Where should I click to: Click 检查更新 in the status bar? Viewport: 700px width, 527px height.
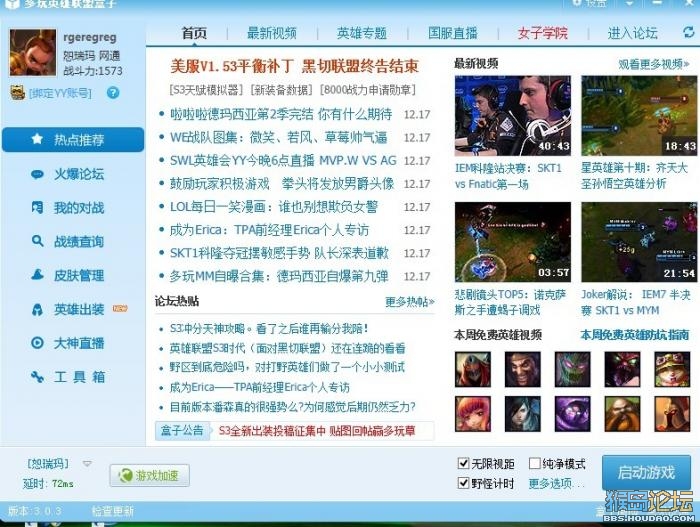point(112,511)
